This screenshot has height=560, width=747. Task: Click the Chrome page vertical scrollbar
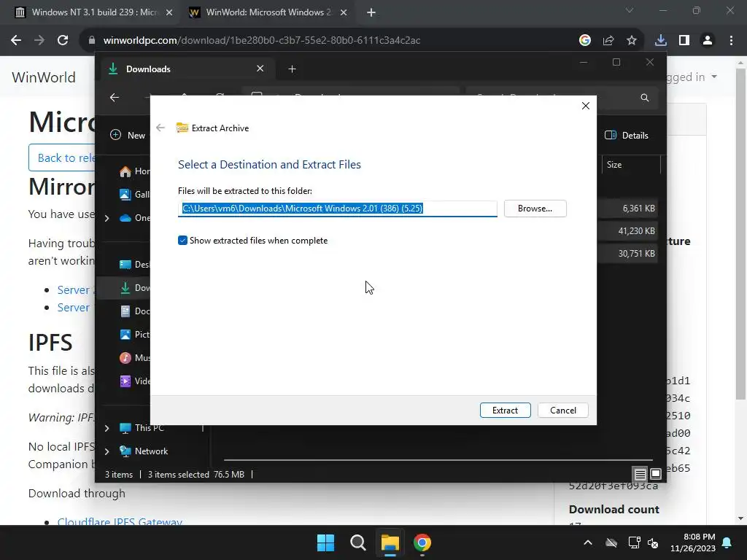click(740, 233)
